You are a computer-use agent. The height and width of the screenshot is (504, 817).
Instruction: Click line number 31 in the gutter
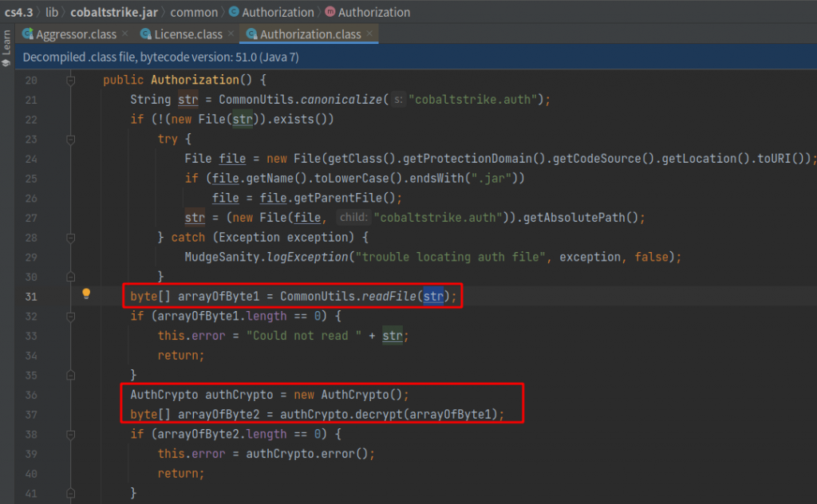tap(31, 297)
